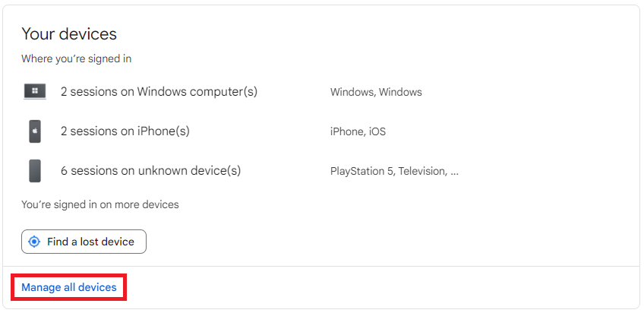Click the iPhone device icon
The width and height of the screenshot is (644, 313).
tap(35, 131)
